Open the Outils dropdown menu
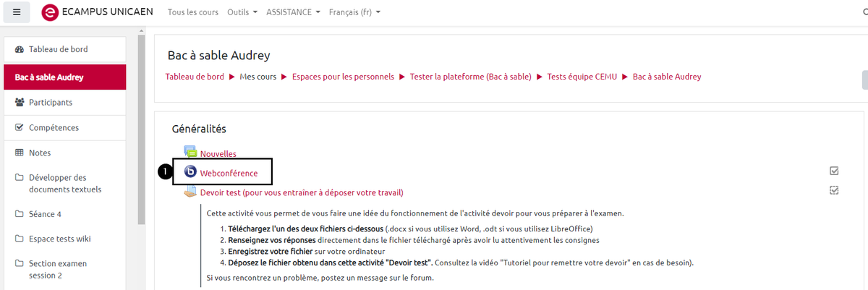 [x=243, y=12]
